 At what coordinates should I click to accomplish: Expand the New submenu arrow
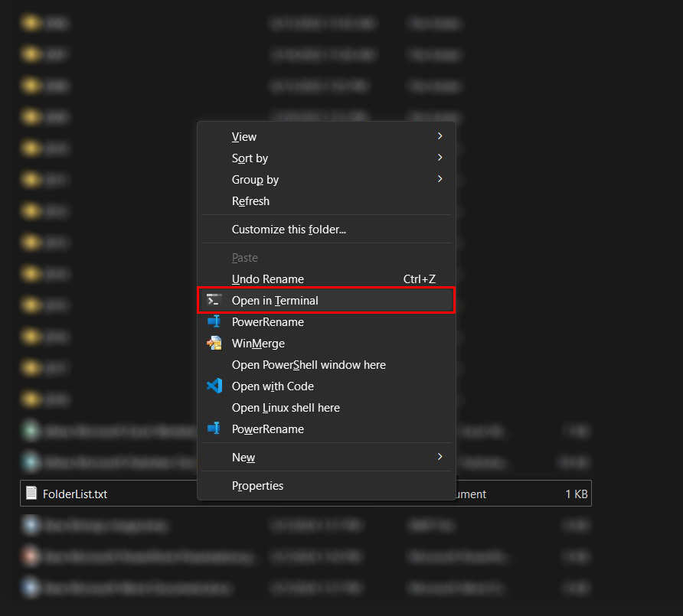point(440,457)
